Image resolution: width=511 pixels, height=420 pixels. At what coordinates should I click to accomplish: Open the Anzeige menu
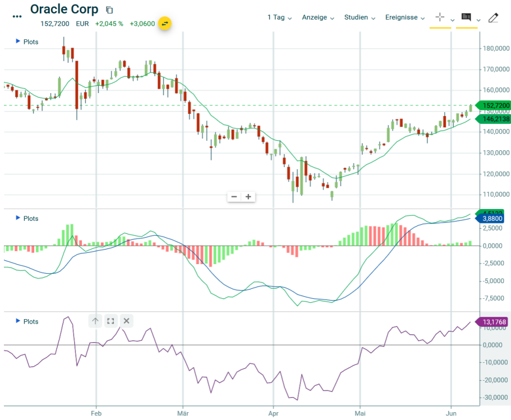(x=318, y=17)
